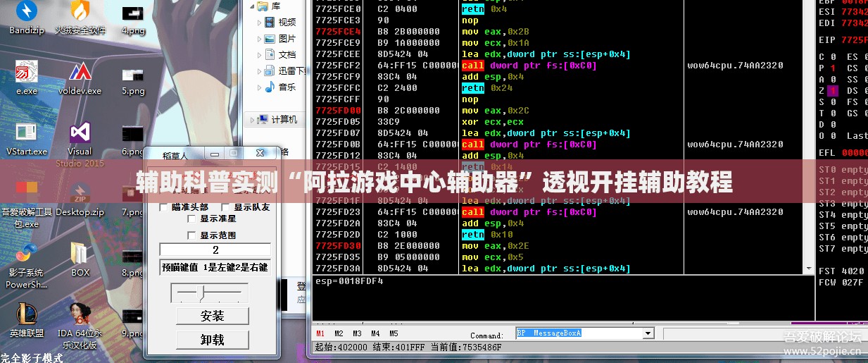
Task: Expand 音乐 node arrow in Explorer
Action: (259, 87)
